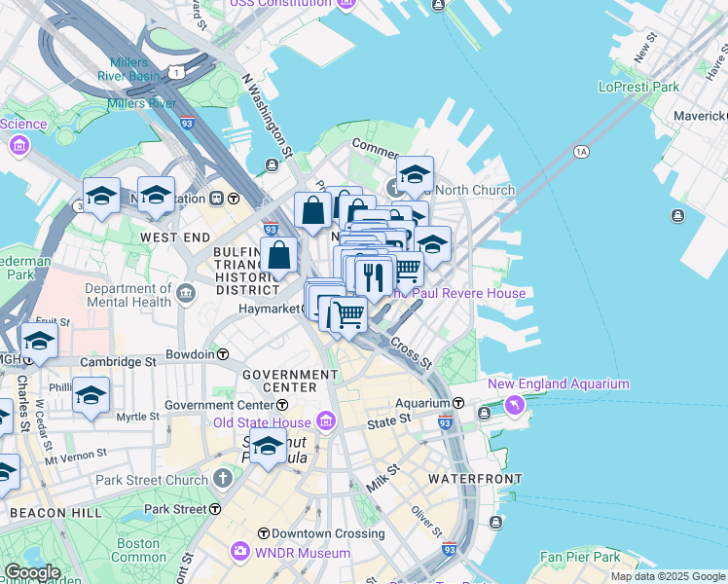Click the US Route 1 shield
The height and width of the screenshot is (584, 728).
tap(177, 72)
